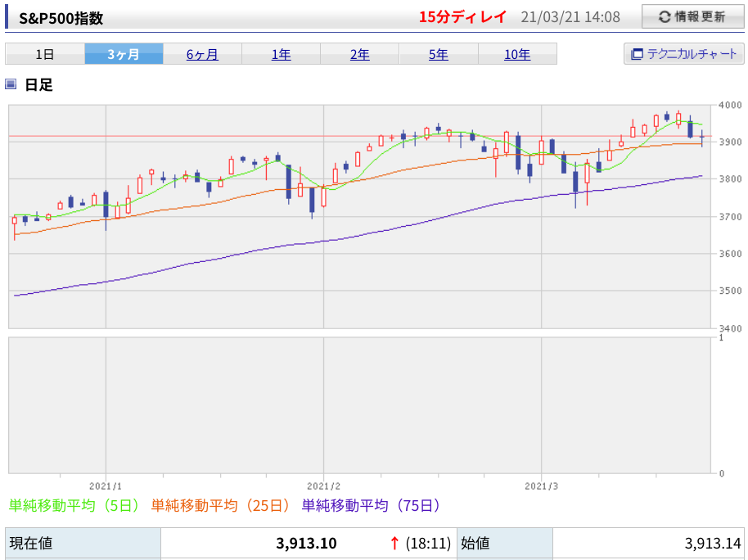
Task: Switch chart to the 10年 tab
Action: click(x=517, y=54)
